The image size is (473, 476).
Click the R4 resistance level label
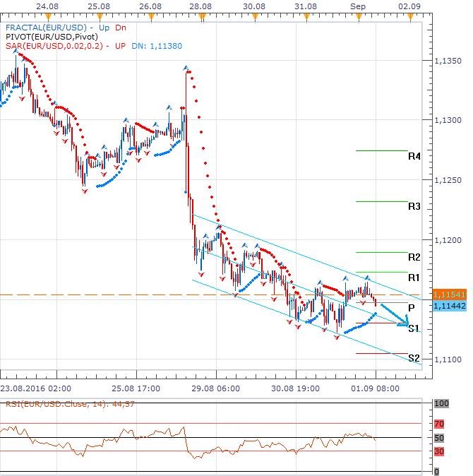(414, 156)
